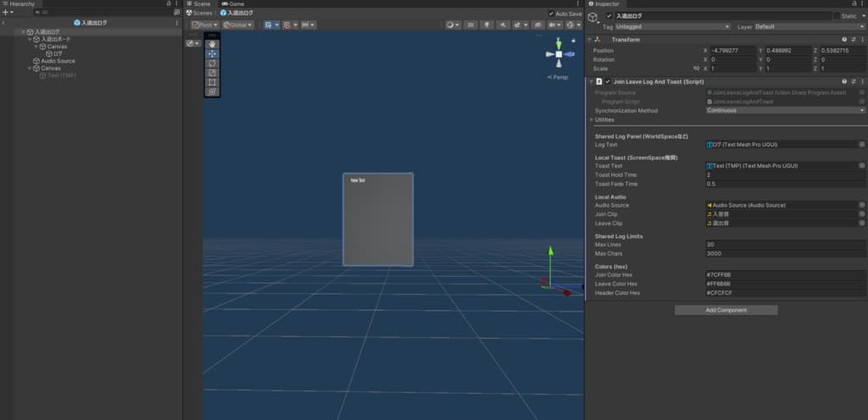Toggle the Auto Save checkbox
Screen dimensions: 868x420
click(551, 14)
